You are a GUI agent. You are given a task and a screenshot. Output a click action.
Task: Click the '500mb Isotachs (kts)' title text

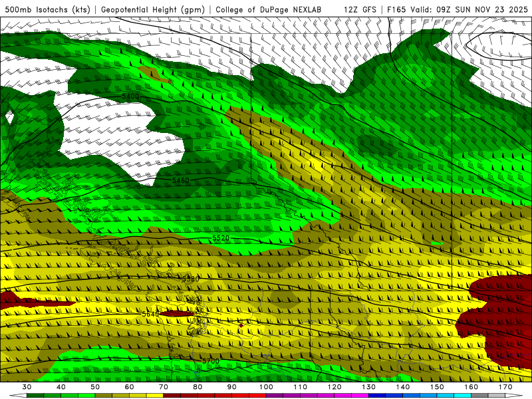[47, 9]
